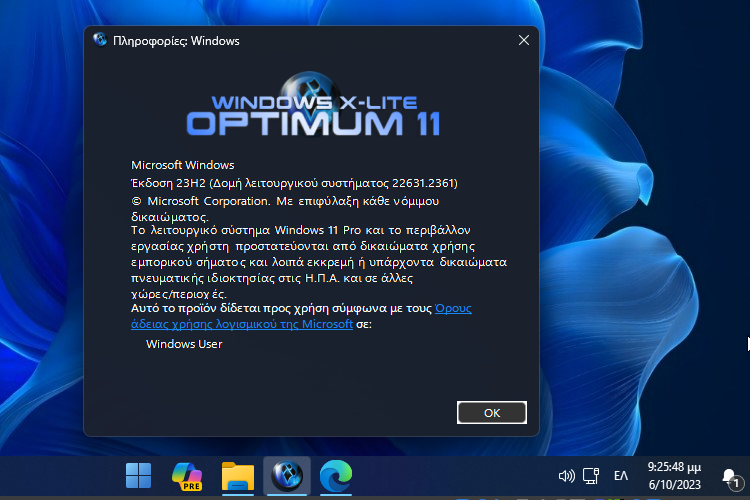Click the 'Windows User' licensee text
Viewport: 750px width, 500px height.
point(184,344)
